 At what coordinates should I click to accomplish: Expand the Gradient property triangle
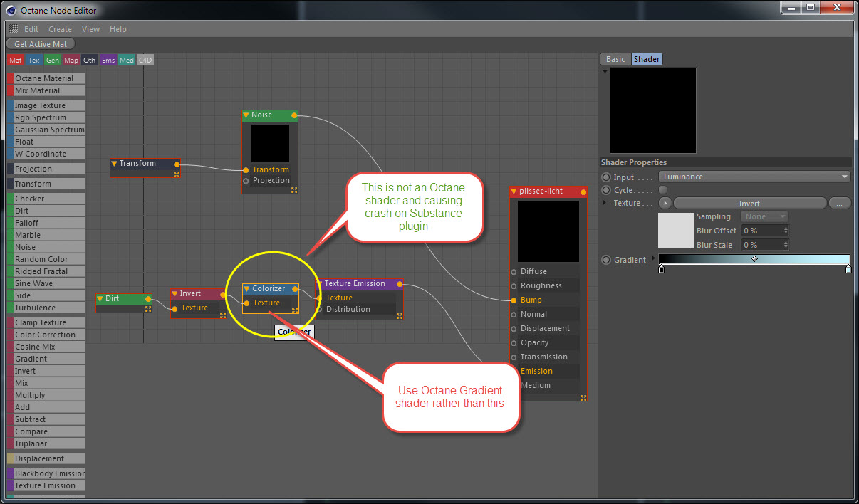click(x=654, y=258)
